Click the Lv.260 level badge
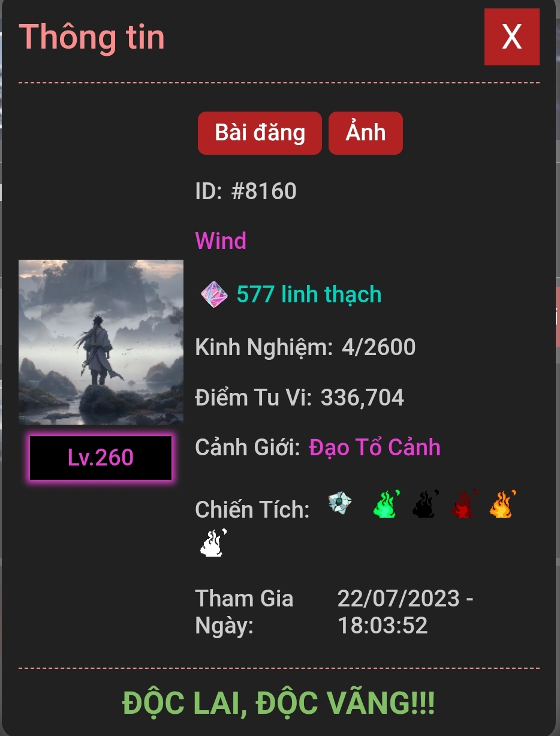 point(101,458)
